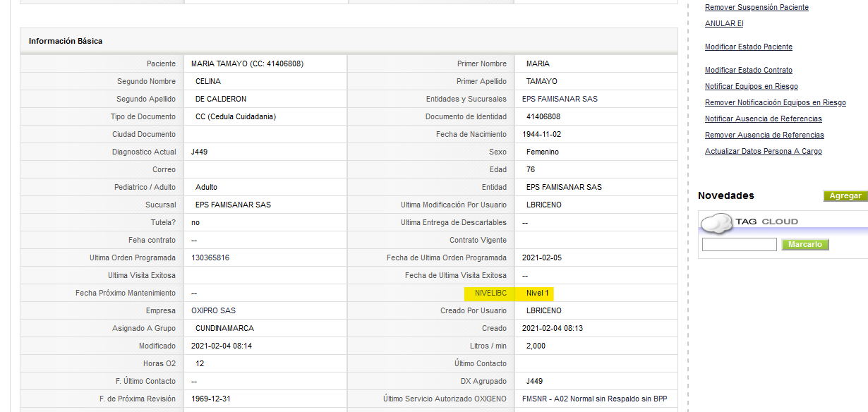
Task: Click Remover Notificación Equipos en Riesgo
Action: click(x=776, y=102)
